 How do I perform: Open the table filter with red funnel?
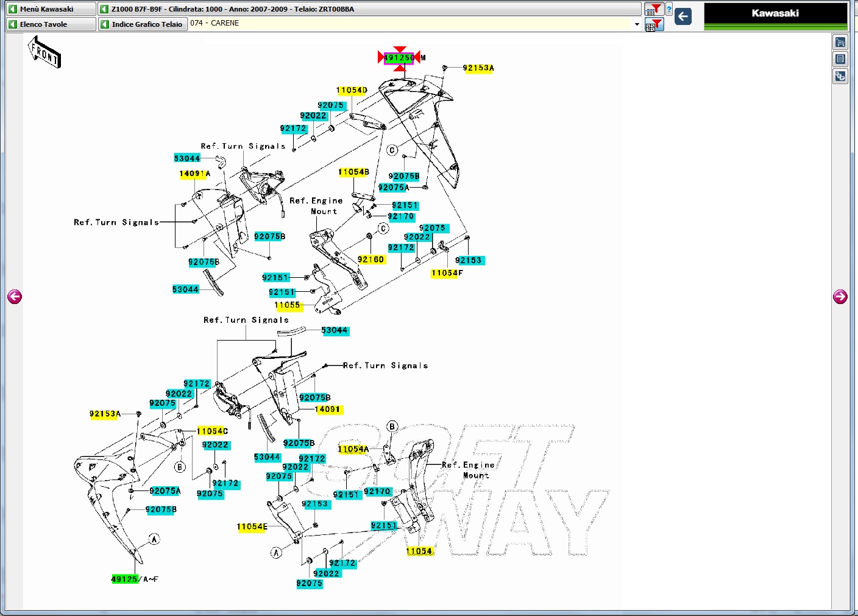click(x=654, y=9)
